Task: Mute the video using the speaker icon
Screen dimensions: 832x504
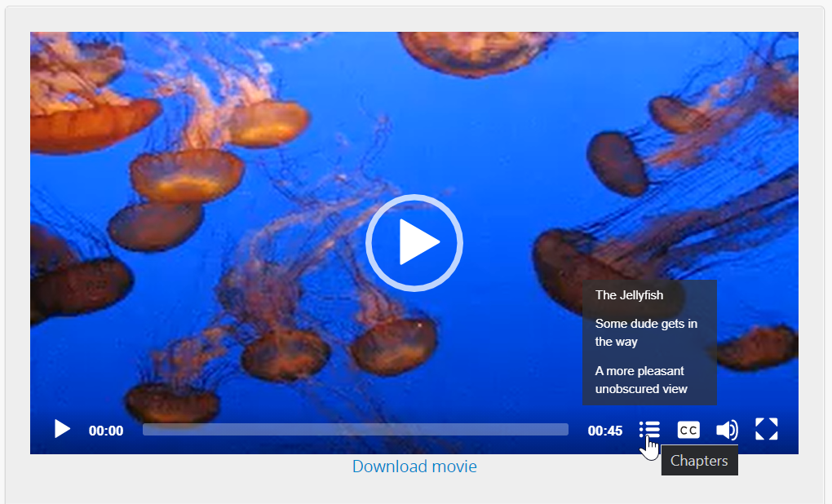Action: pos(726,430)
